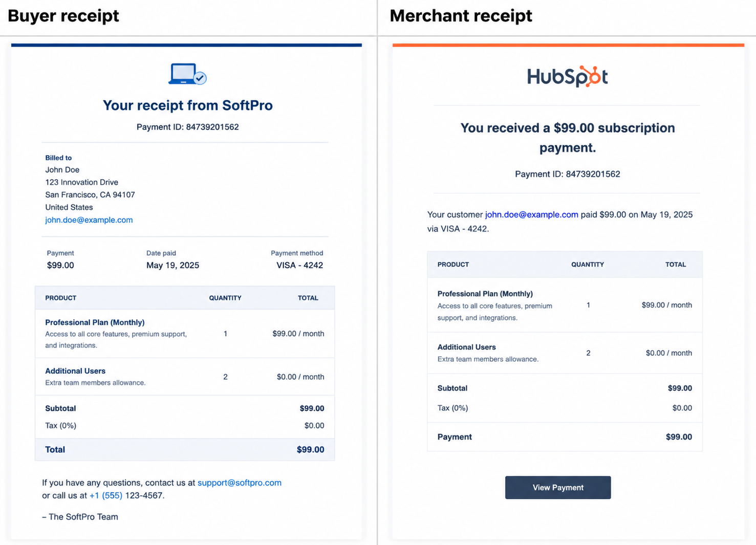Click the VISA - 4242 payment method value
The image size is (756, 545).
tap(300, 265)
